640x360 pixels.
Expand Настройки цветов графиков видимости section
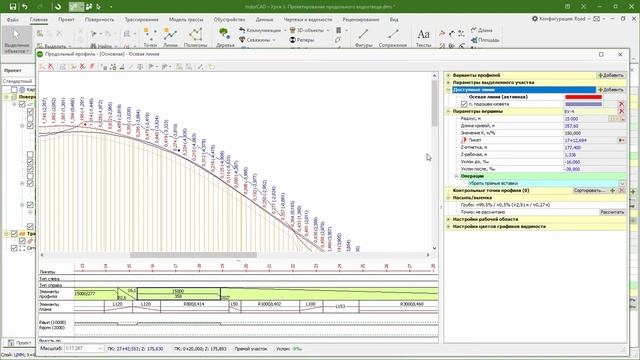pos(448,227)
